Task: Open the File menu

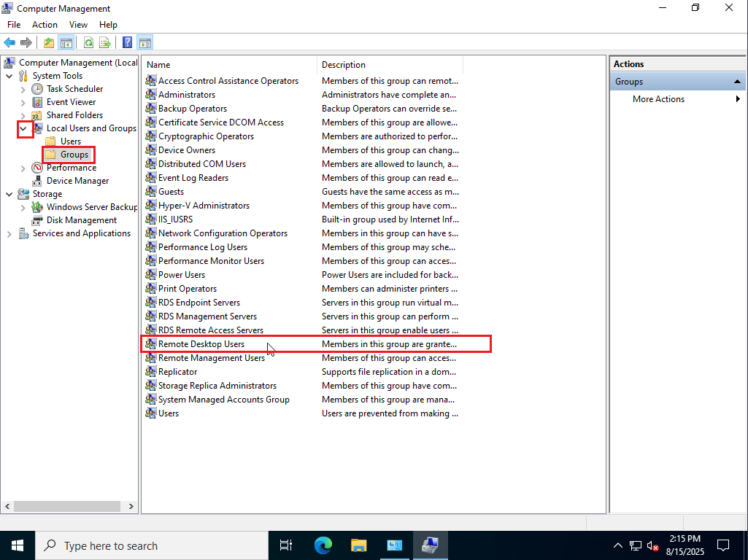Action: point(14,25)
